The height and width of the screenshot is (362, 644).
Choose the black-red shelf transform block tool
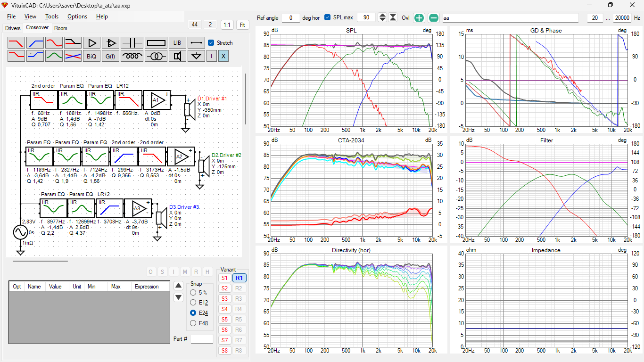coord(73,42)
